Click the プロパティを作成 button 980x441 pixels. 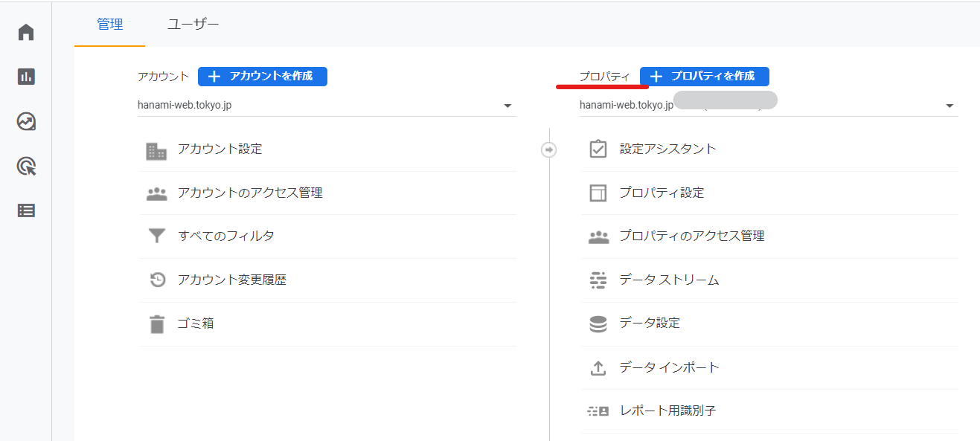click(704, 76)
